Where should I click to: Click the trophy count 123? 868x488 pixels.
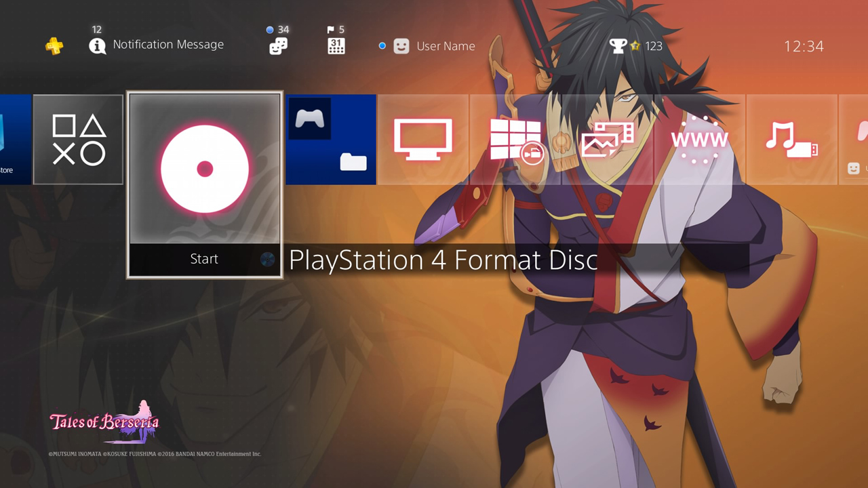pos(654,46)
